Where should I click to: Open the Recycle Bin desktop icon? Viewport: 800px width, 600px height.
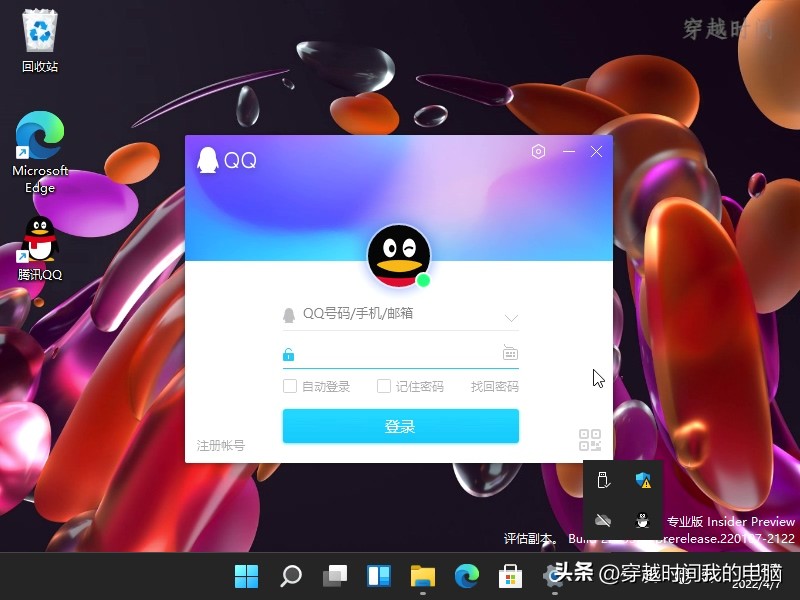tap(38, 30)
